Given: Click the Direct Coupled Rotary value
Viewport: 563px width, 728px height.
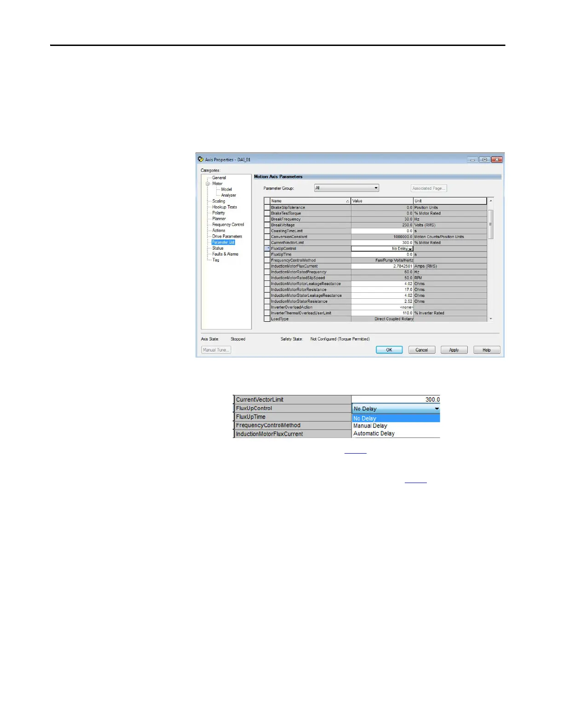Looking at the screenshot, I should [x=394, y=319].
